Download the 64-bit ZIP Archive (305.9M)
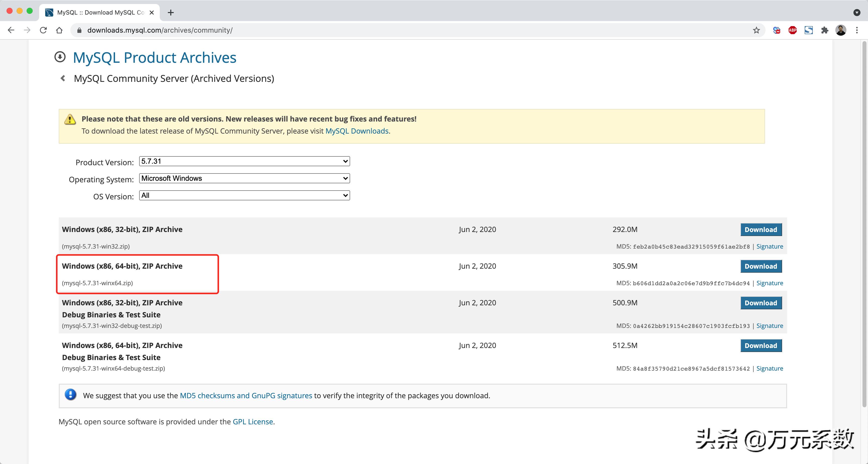Viewport: 868px width, 464px height. tap(761, 266)
